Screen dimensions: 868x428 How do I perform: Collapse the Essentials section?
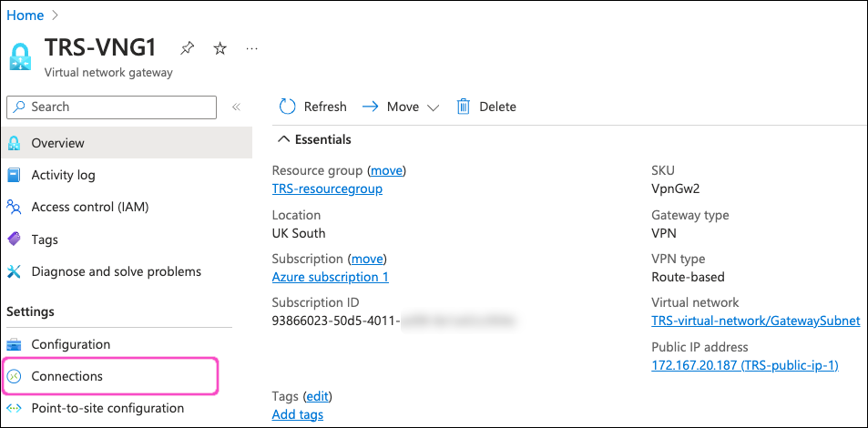coord(284,139)
